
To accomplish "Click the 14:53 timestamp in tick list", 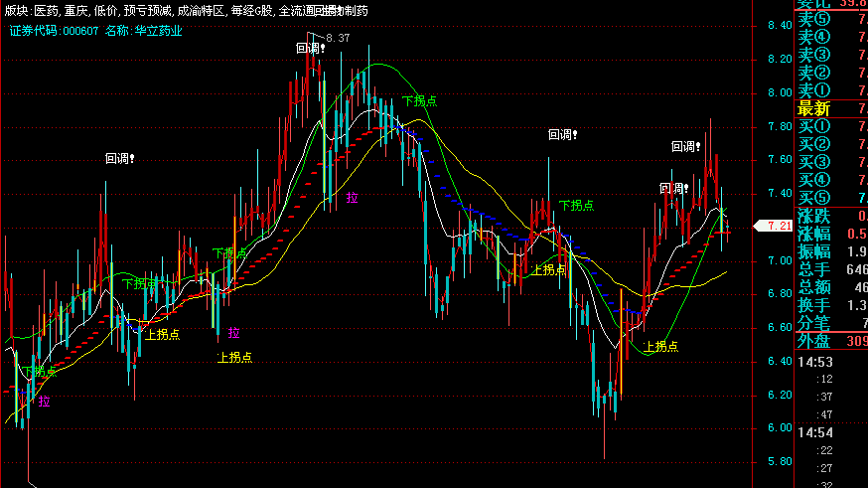I will pyautogui.click(x=815, y=362).
